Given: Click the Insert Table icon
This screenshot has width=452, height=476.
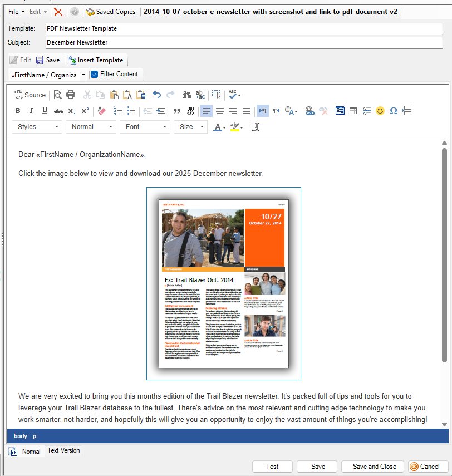Looking at the screenshot, I should pos(353,111).
